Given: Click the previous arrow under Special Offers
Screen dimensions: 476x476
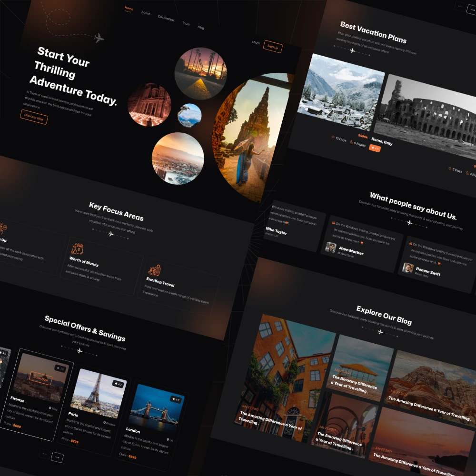Looking at the screenshot, I should click(x=45, y=454).
